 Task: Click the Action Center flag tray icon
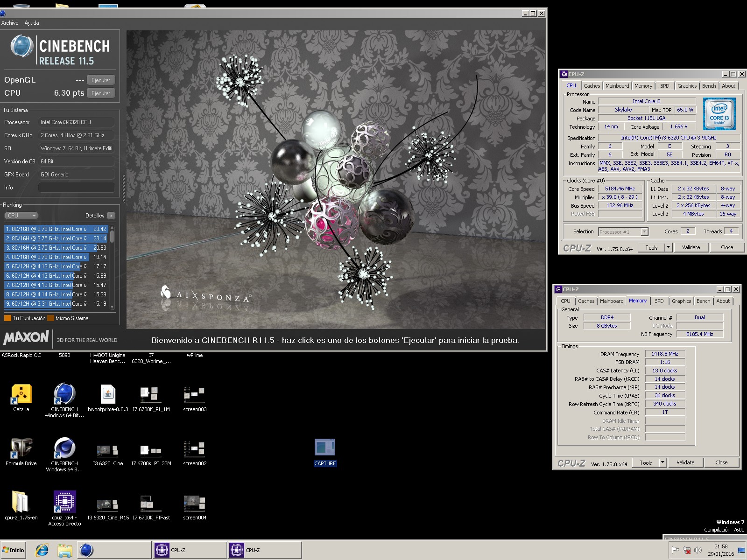(x=675, y=550)
